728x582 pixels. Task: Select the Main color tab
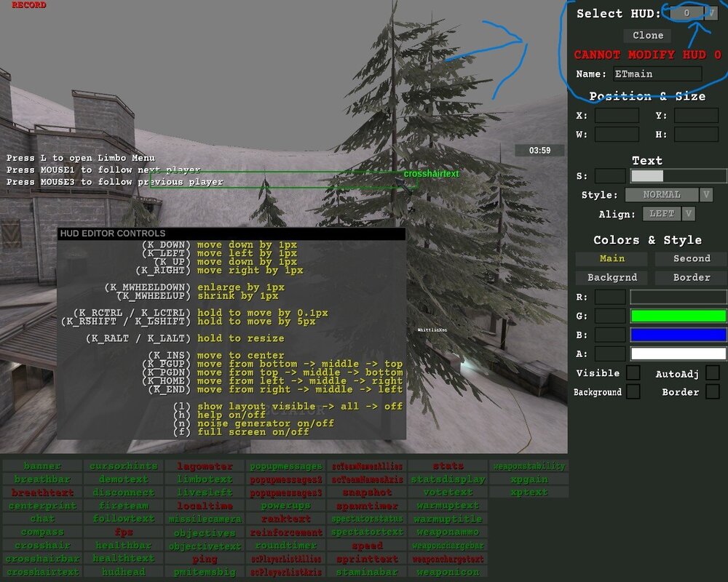[612, 258]
